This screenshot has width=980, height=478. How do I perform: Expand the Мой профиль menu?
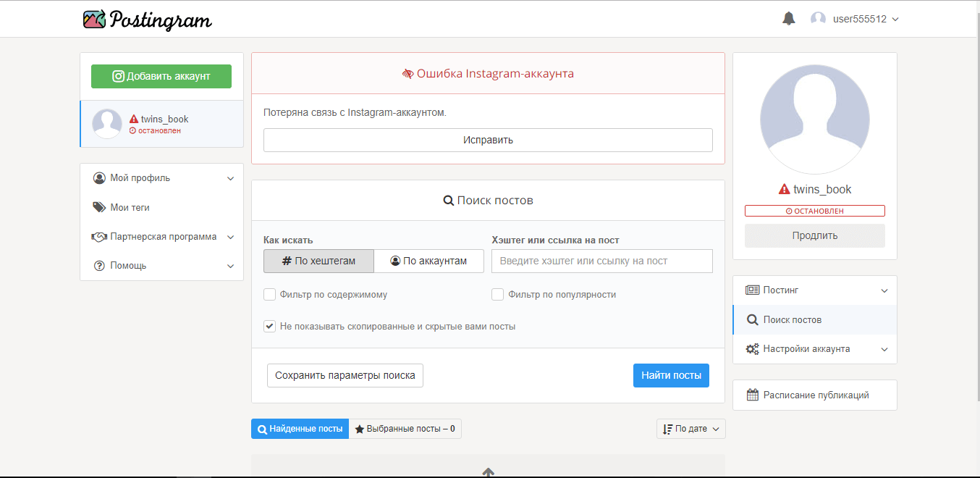[x=161, y=178]
